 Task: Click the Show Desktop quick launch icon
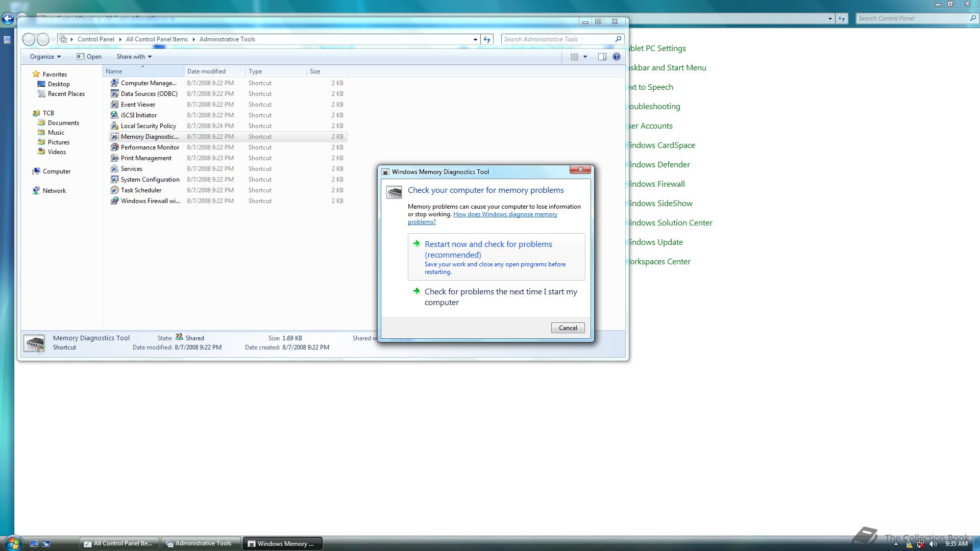tap(34, 544)
